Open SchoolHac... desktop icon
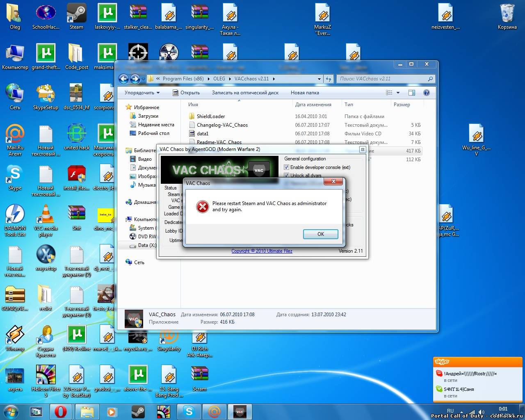The height and width of the screenshot is (420, 525). 46,17
